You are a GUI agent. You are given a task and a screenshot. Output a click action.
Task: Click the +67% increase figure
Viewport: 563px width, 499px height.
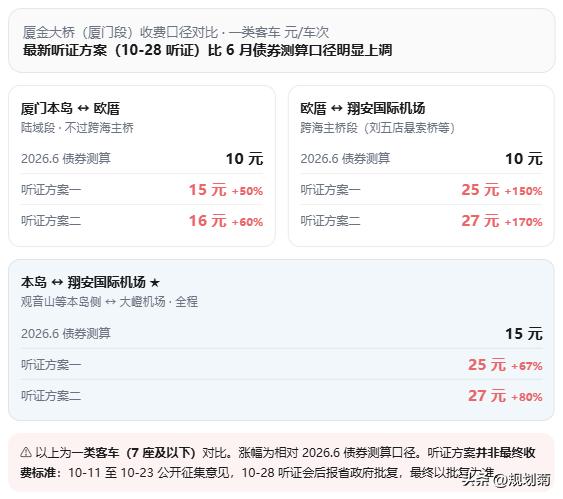527,366
